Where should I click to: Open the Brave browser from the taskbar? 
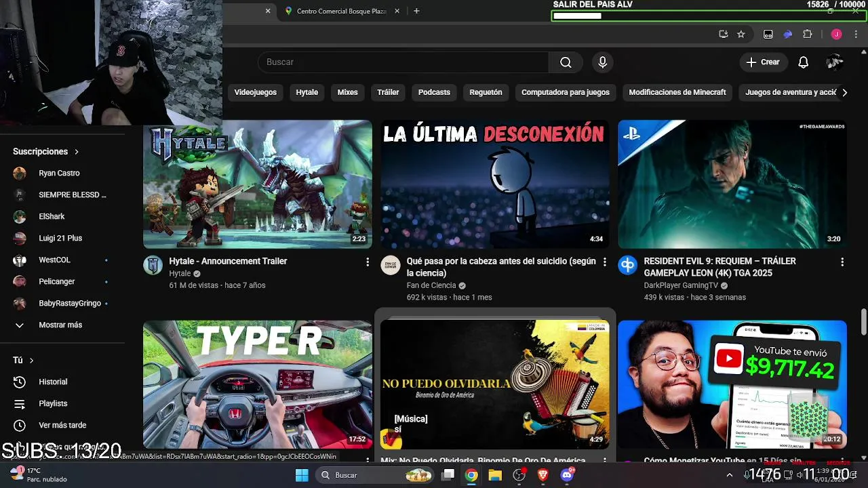(542, 475)
